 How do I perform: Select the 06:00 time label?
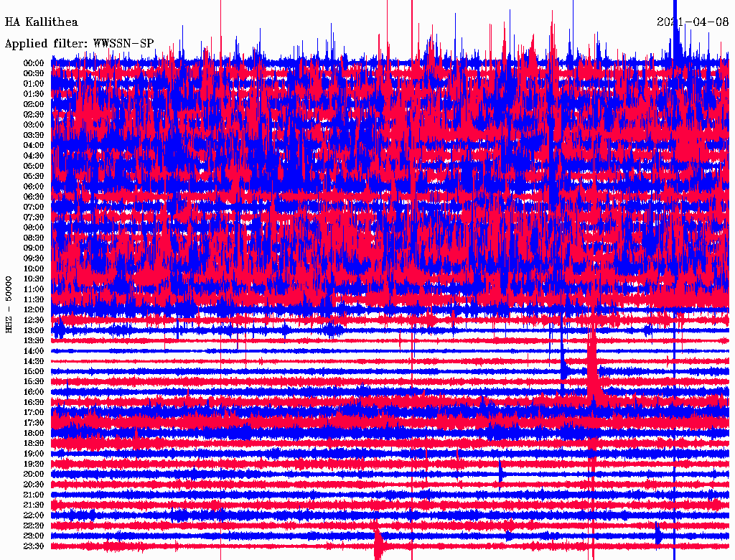34,186
